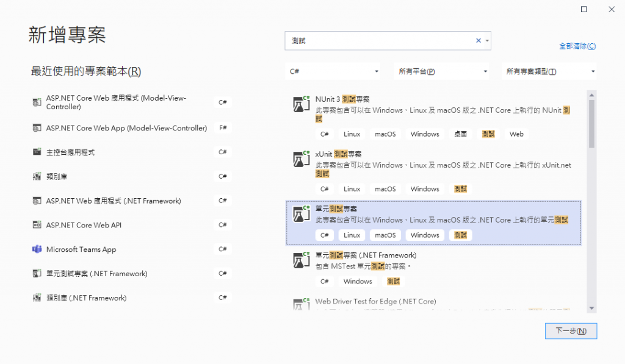Viewport: 625px width, 364px height.
Task: Select the xUnit 測試專案 template title
Action: (338, 154)
